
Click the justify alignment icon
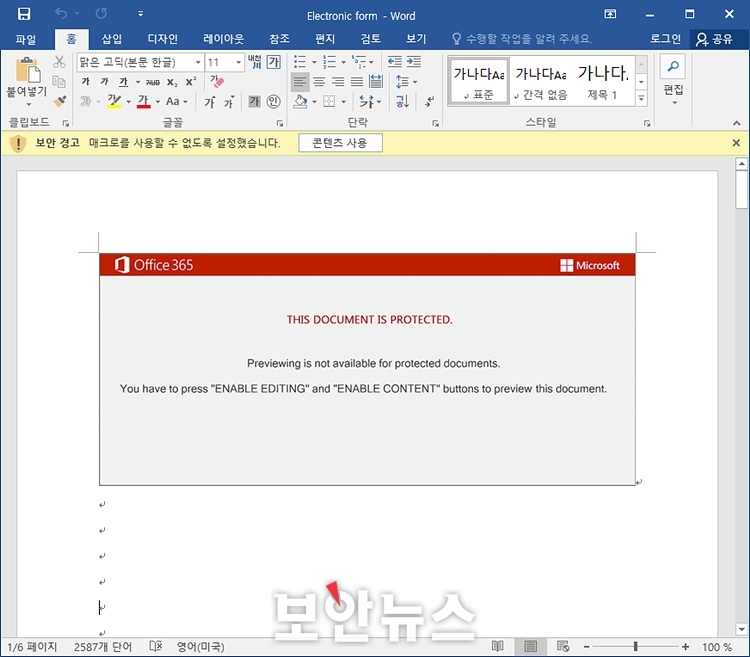(357, 82)
